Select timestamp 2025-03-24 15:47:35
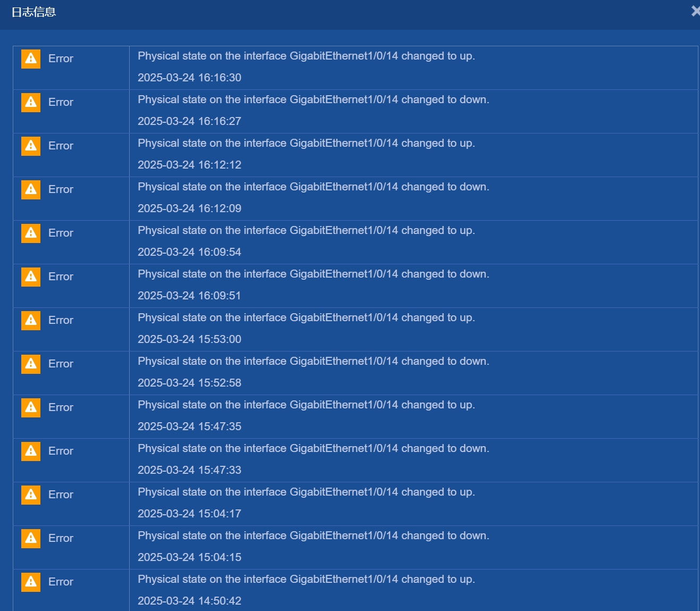 [x=189, y=426]
